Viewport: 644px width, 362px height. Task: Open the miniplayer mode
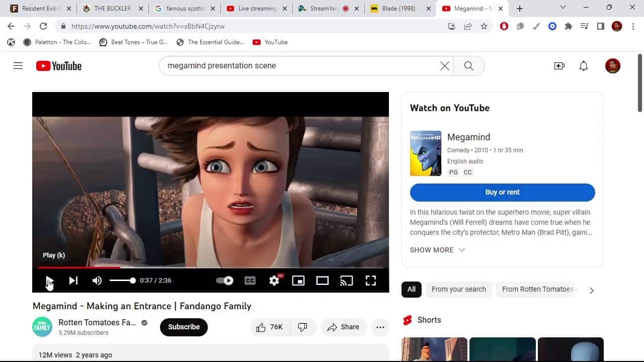point(298,281)
